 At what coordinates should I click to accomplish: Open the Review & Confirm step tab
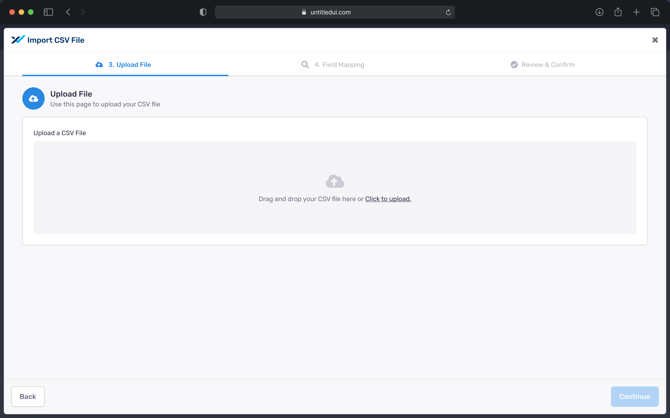click(542, 64)
